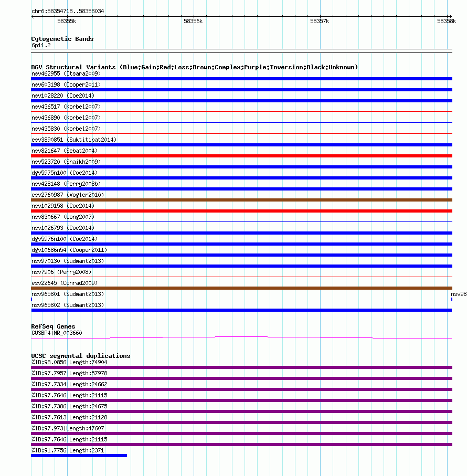This screenshot has width=467, height=476.
Task: Click the blue bar under nsv965802 (Sudmant2013)
Action: click(241, 310)
